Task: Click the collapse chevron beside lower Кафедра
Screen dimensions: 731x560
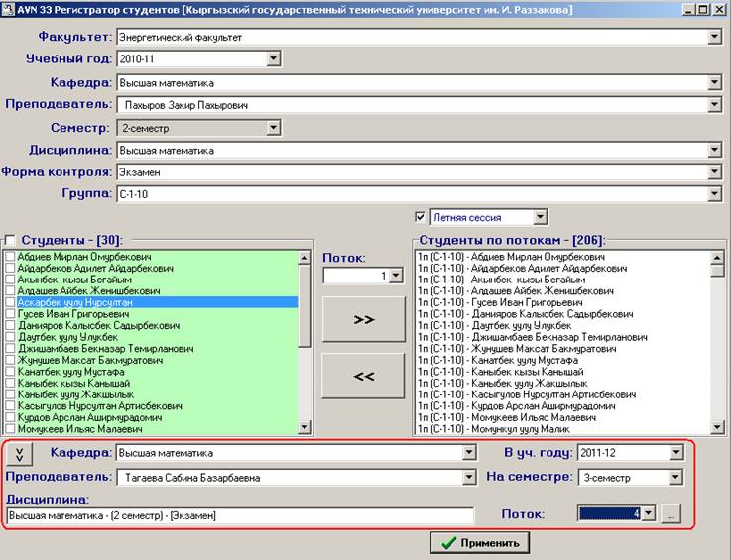Action: 19,454
